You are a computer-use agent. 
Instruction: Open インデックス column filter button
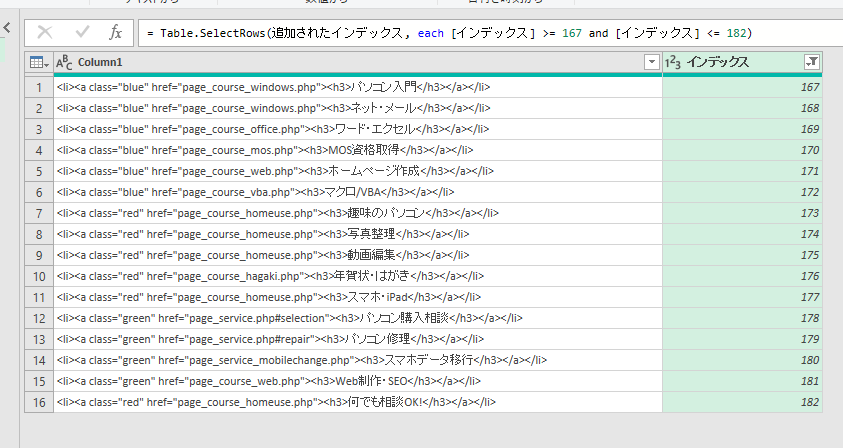click(812, 62)
